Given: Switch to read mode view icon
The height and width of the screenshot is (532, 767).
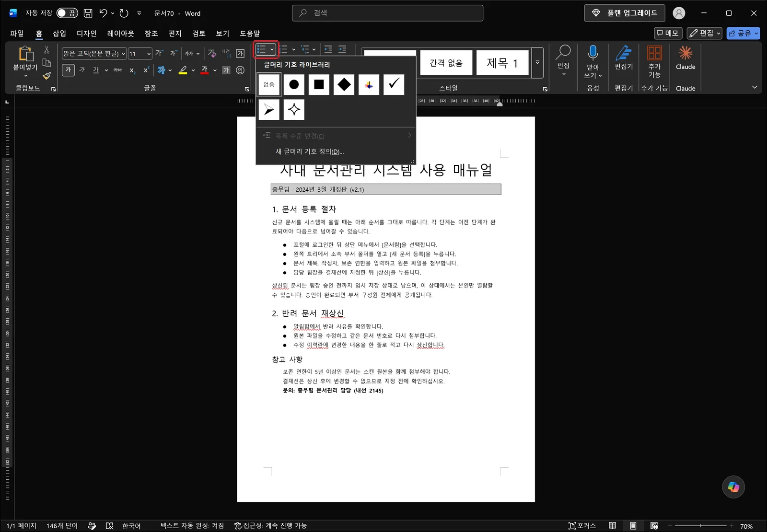Looking at the screenshot, I should (x=612, y=526).
